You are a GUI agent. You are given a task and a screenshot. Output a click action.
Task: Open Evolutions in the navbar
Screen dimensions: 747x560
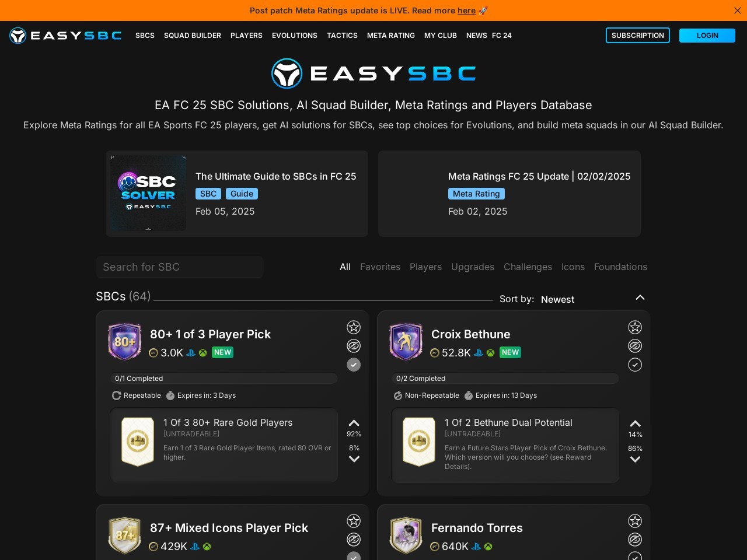[x=295, y=36]
